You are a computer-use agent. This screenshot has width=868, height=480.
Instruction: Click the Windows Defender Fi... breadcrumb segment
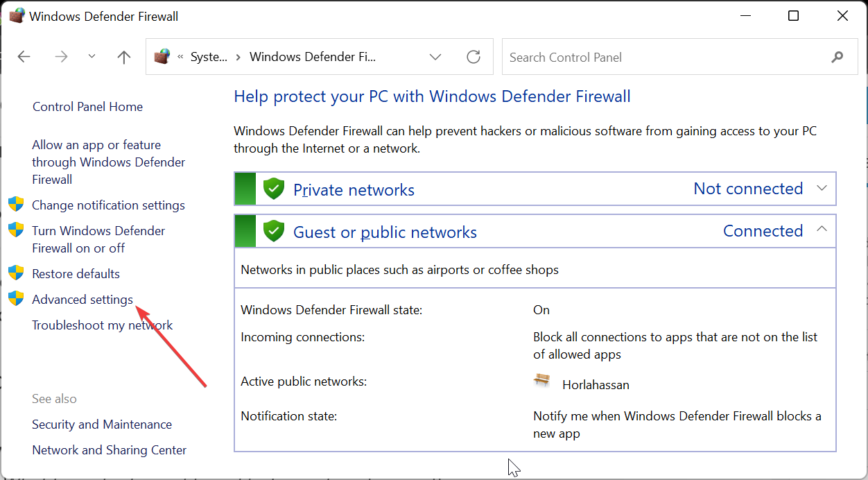point(313,57)
